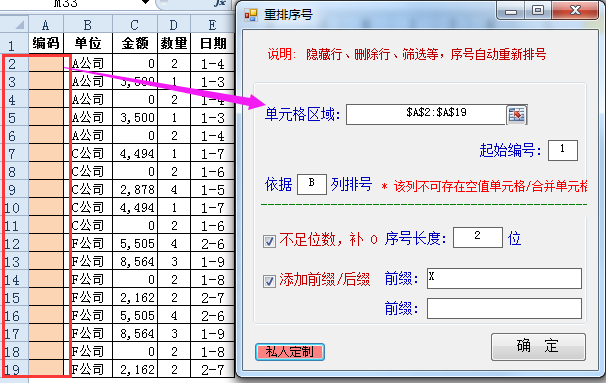This screenshot has height=383, width=606.
Task: Click the 编码 header cell
Action: [46, 43]
